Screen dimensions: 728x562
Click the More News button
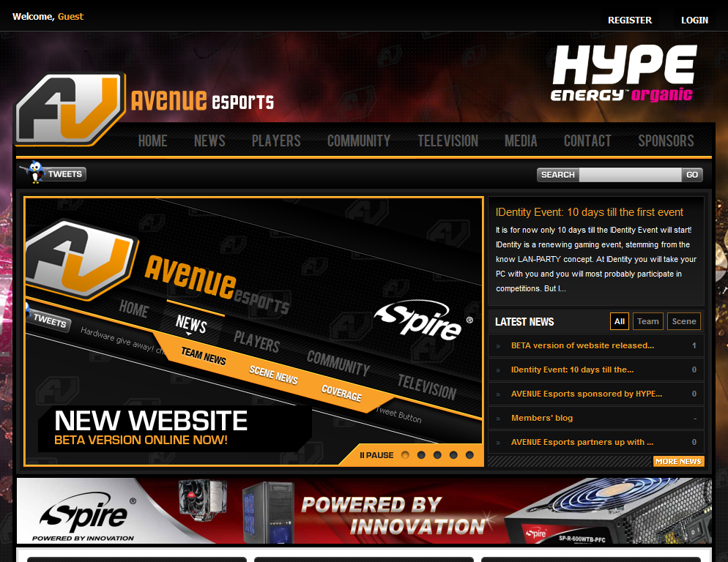pos(679,461)
